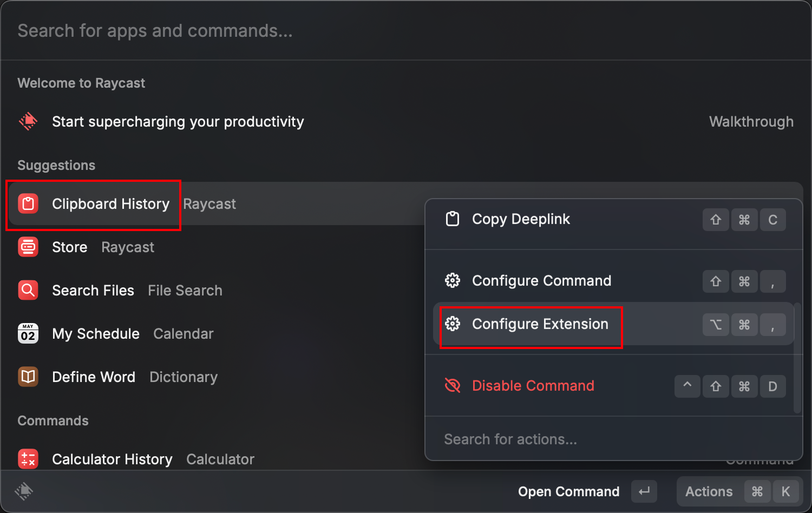Focus the Search for apps and commands field
The image size is (812, 513).
coord(406,31)
